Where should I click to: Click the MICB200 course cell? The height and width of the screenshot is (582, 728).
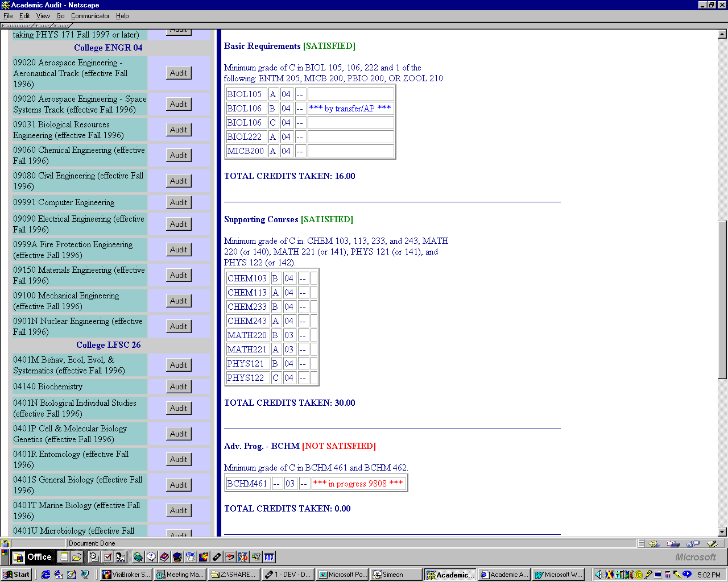(246, 151)
